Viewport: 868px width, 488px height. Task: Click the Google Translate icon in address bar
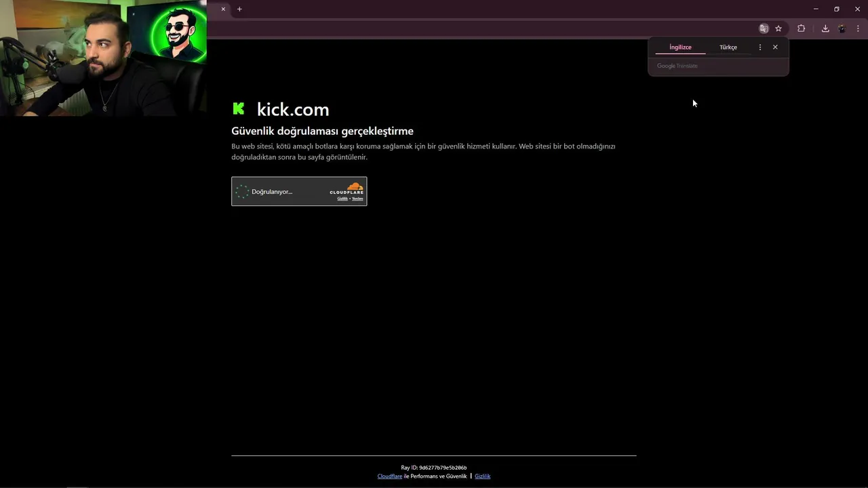[x=764, y=28]
